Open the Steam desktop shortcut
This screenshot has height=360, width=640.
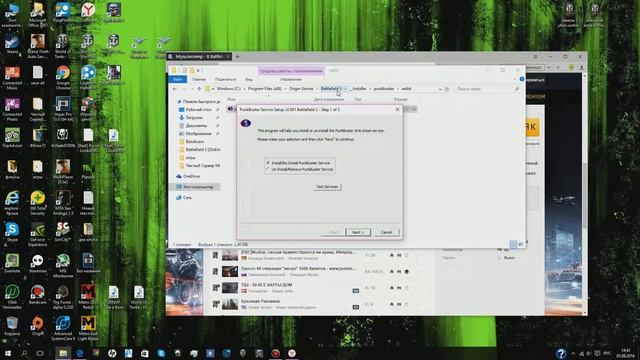point(12,45)
